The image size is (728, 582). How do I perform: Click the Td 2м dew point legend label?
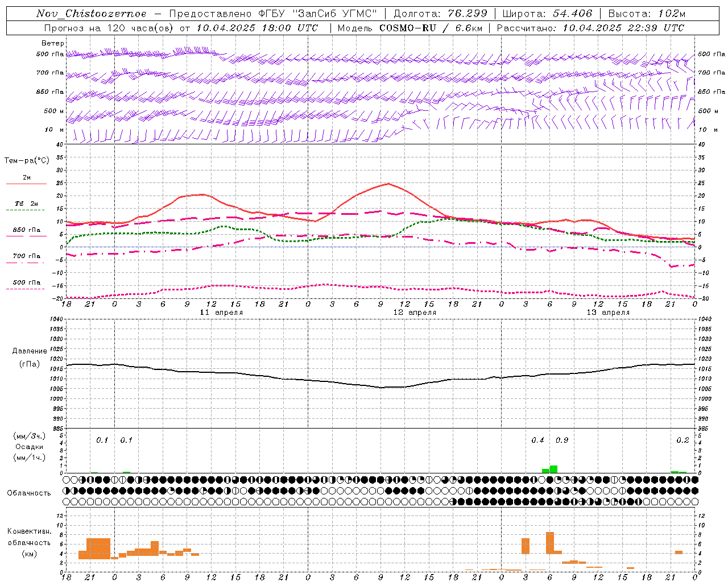coord(27,203)
